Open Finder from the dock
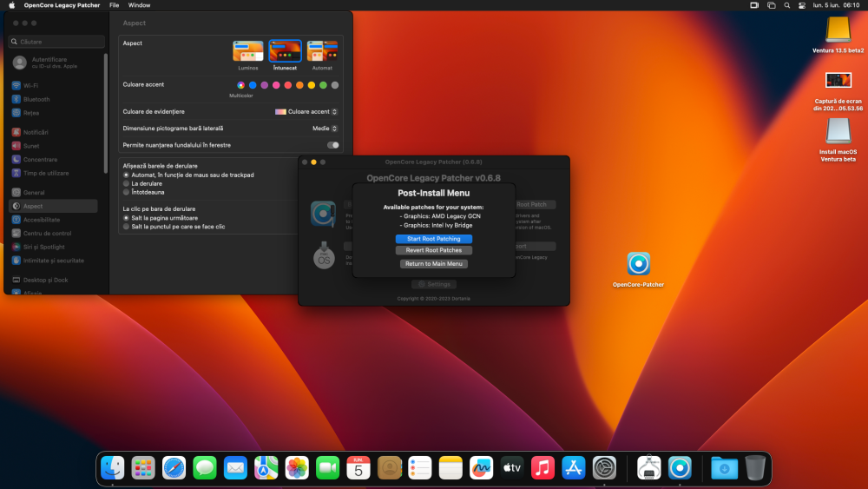868x489 pixels. 112,468
